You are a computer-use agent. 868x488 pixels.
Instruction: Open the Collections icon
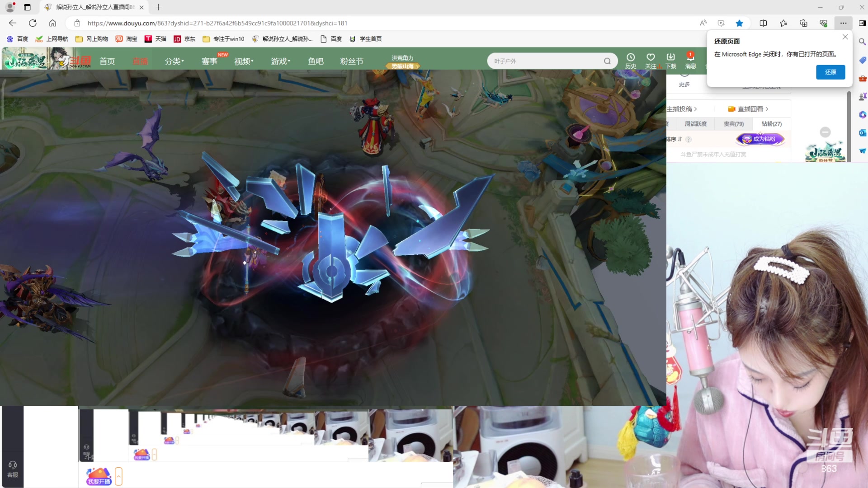point(803,23)
